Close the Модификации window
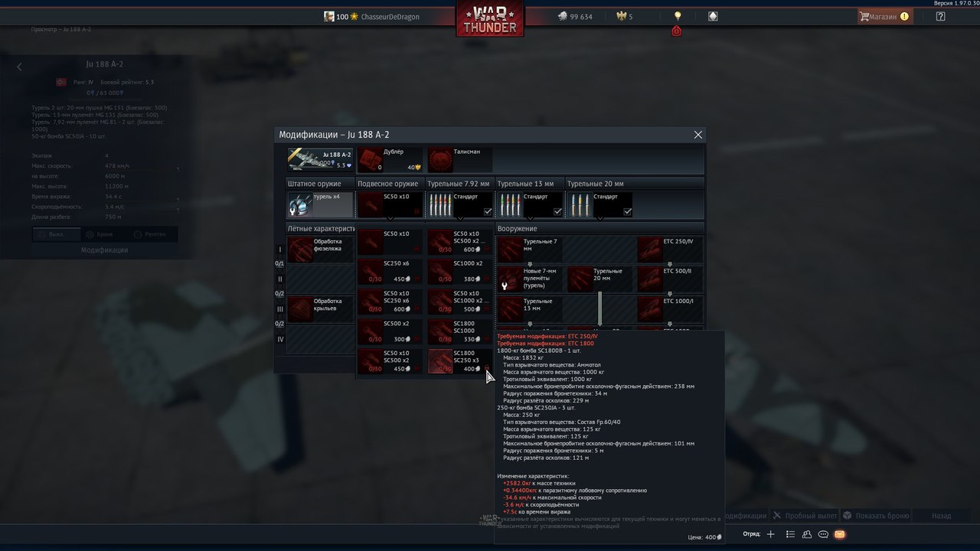The width and height of the screenshot is (980, 551). (697, 135)
